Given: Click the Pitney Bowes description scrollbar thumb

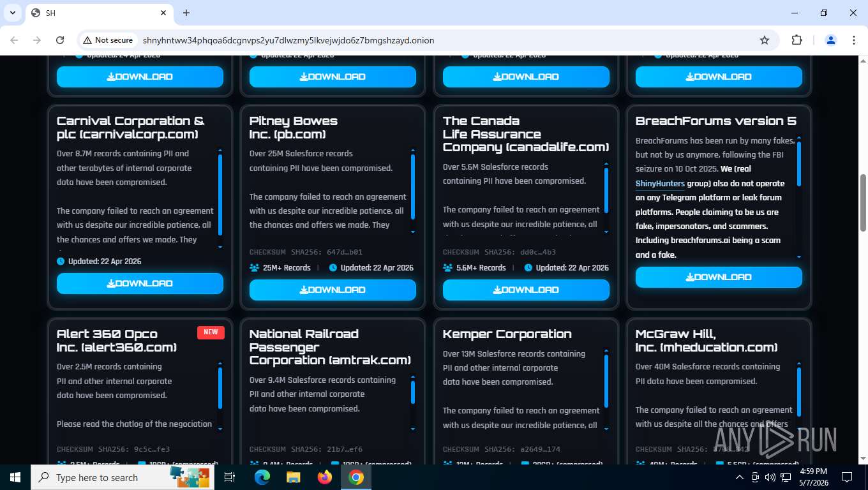Looking at the screenshot, I should pos(413,186).
